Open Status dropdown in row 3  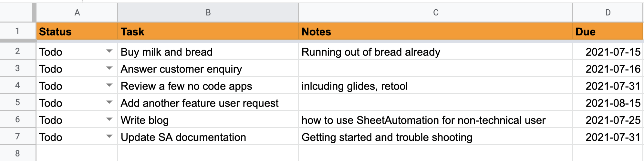click(109, 68)
